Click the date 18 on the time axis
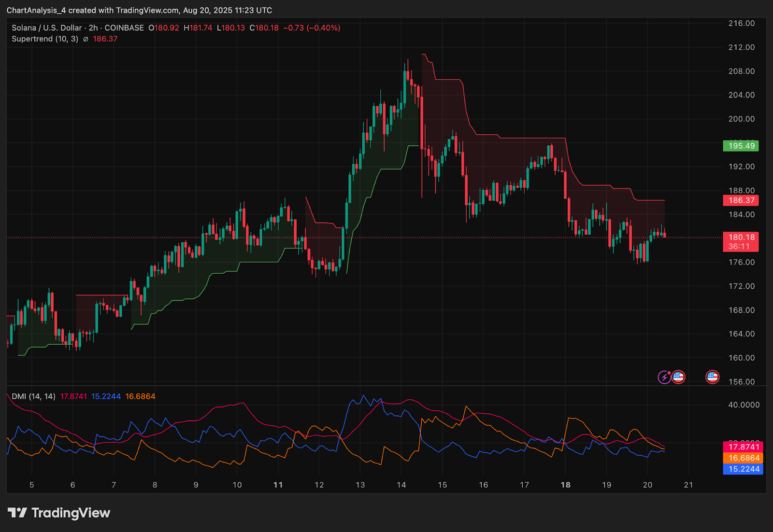The image size is (773, 532). 565,485
